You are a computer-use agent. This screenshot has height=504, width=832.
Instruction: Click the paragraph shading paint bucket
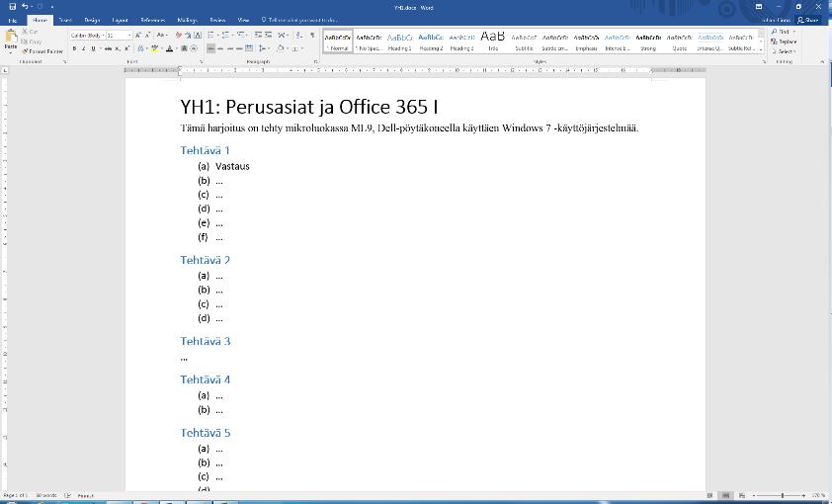[281, 48]
